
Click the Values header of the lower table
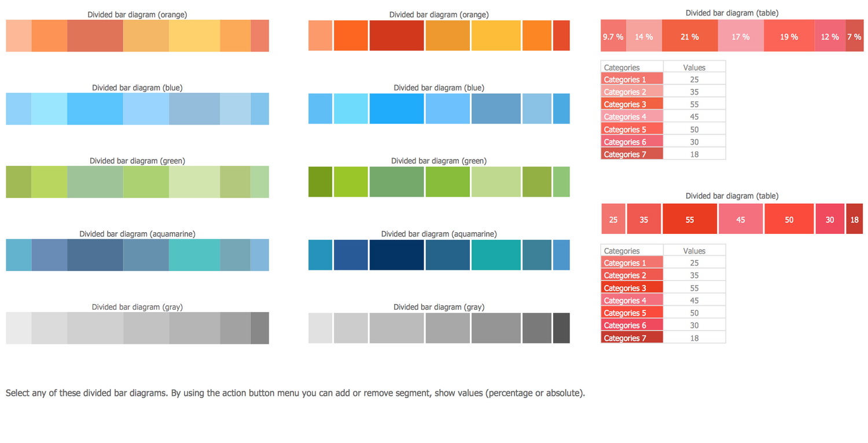694,251
